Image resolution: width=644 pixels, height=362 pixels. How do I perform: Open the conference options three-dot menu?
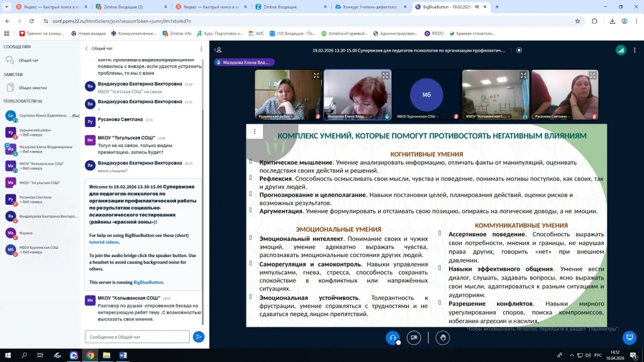[x=635, y=50]
